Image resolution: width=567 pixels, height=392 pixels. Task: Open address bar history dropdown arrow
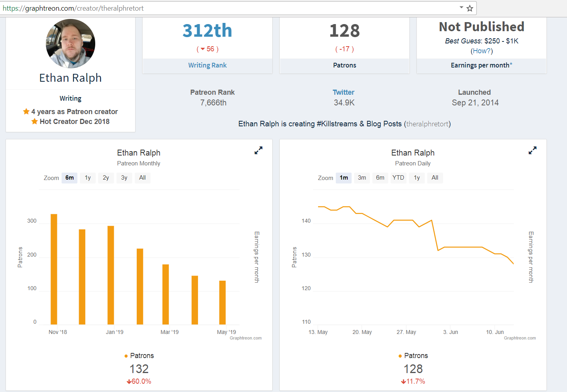click(461, 8)
